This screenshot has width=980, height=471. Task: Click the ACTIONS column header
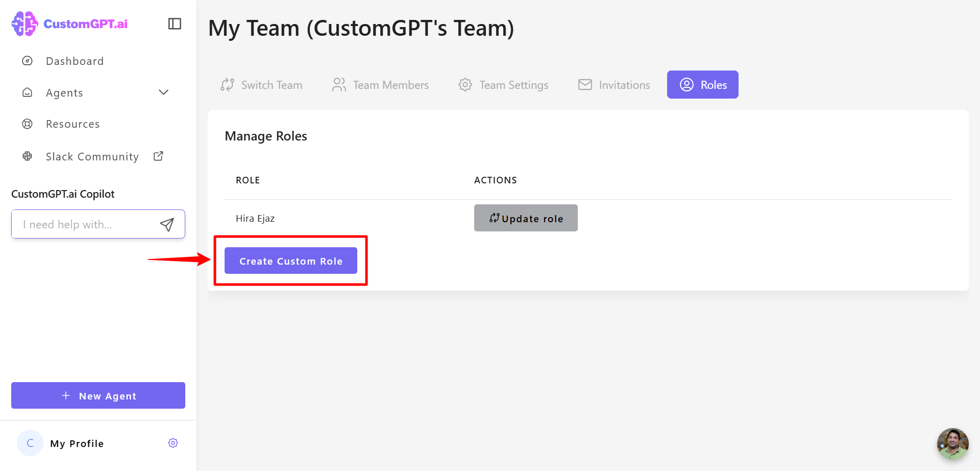[496, 180]
